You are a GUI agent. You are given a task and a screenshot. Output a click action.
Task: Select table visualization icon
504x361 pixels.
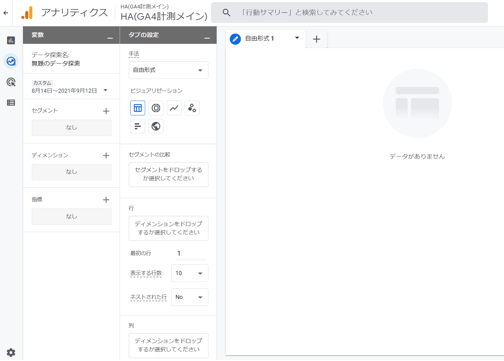pyautogui.click(x=138, y=108)
